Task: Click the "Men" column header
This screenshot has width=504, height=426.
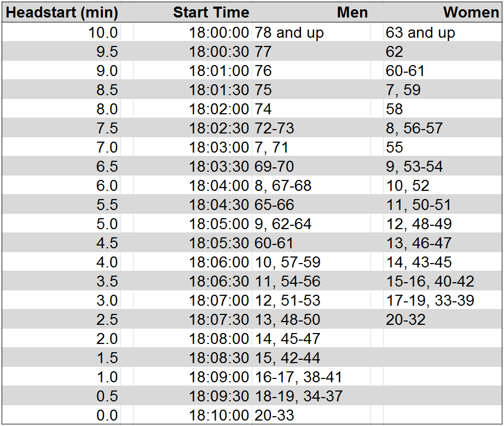Action: click(352, 13)
